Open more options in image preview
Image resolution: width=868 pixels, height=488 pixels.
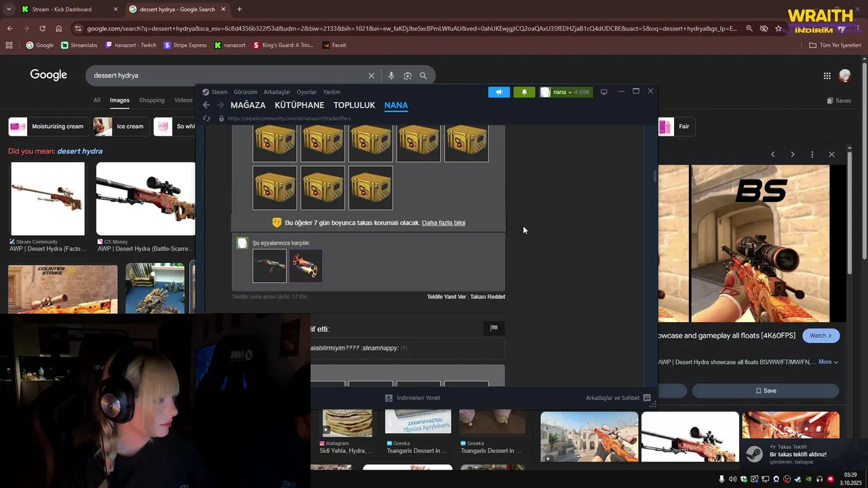(812, 155)
